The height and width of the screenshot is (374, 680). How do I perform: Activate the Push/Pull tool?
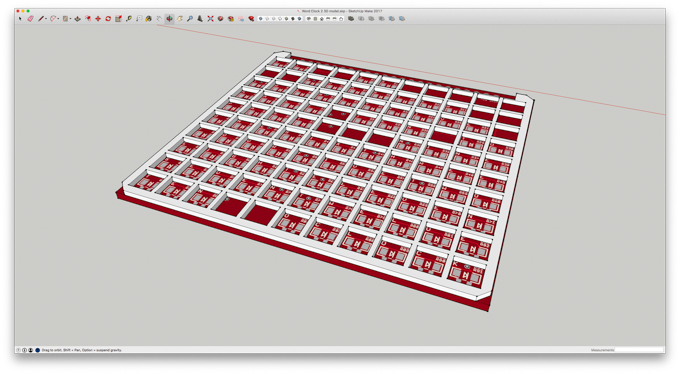point(78,19)
